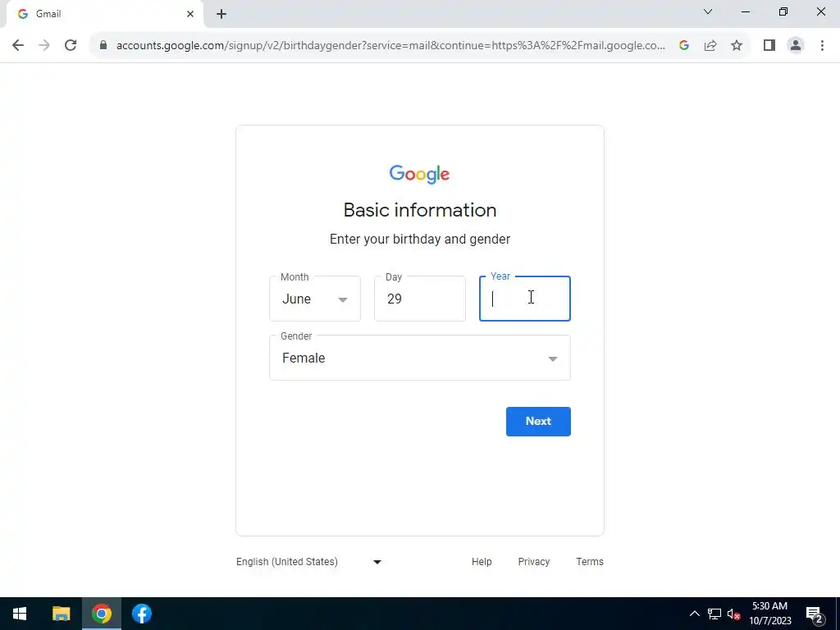The width and height of the screenshot is (840, 630).
Task: Click the Google icon in the address bar
Action: click(x=683, y=46)
